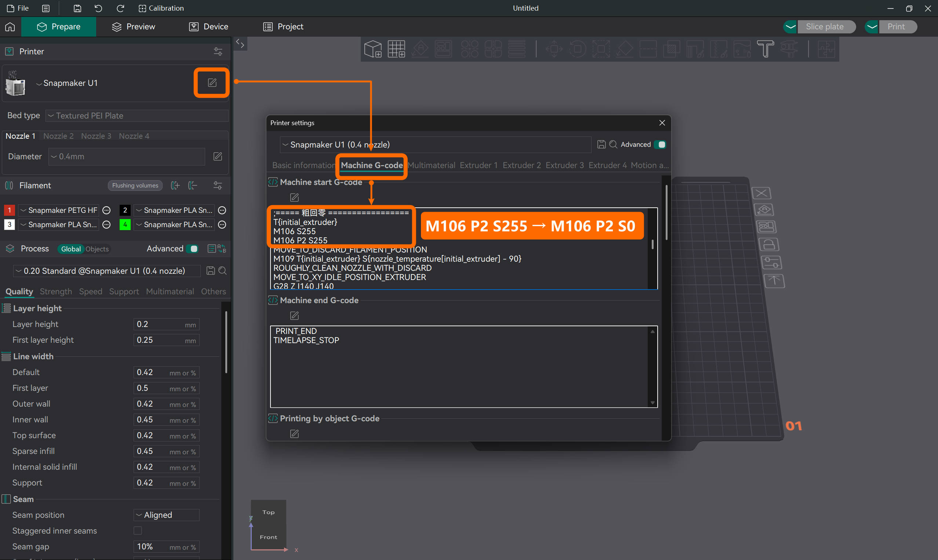The image size is (938, 560).
Task: Click the Add plate grid icon
Action: point(396,49)
